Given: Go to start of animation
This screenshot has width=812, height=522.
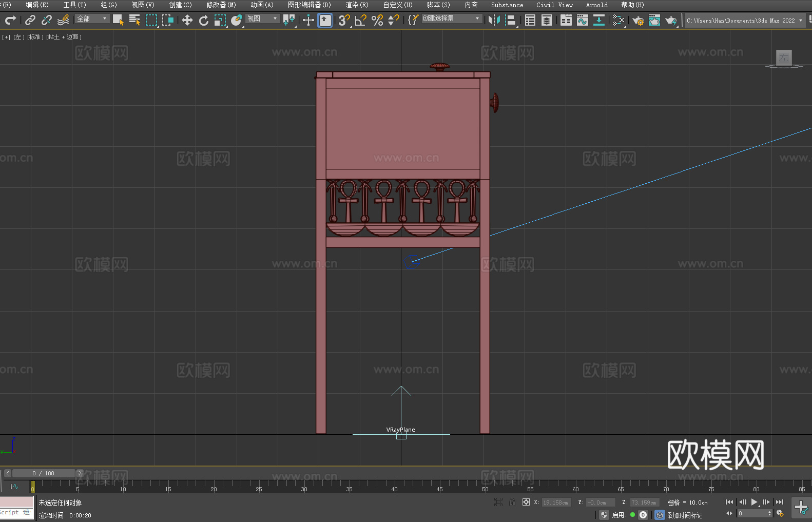Looking at the screenshot, I should pos(729,502).
